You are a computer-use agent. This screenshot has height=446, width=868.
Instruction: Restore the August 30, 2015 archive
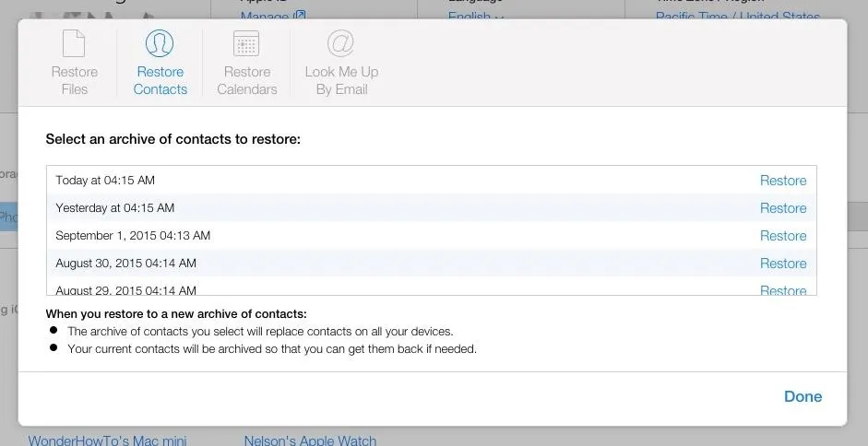click(782, 264)
